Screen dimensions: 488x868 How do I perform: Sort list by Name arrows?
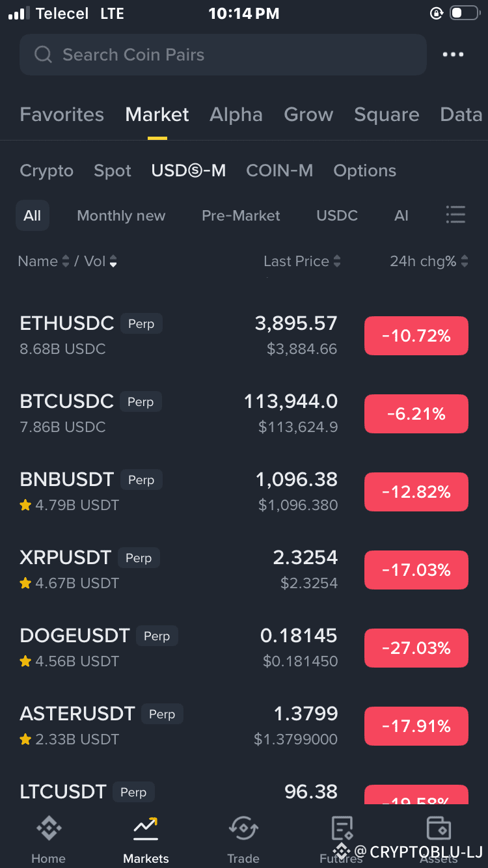[65, 262]
